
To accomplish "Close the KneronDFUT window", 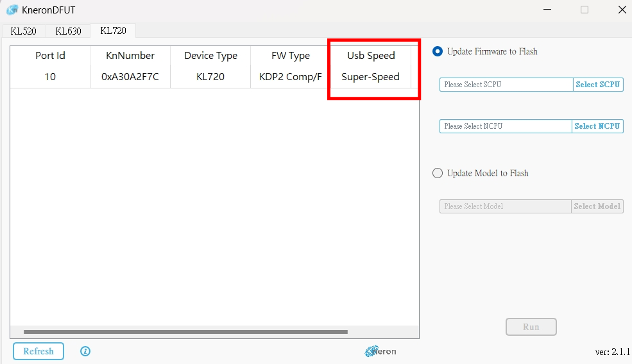I will 622,10.
